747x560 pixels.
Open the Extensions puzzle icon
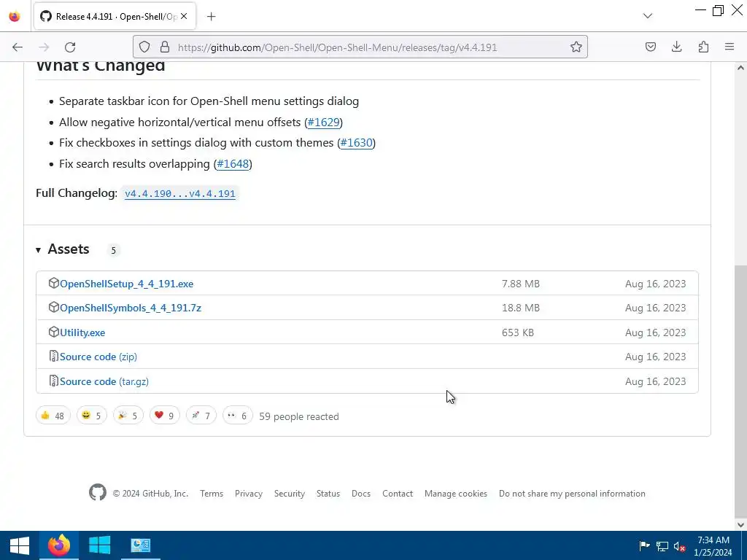click(x=703, y=47)
